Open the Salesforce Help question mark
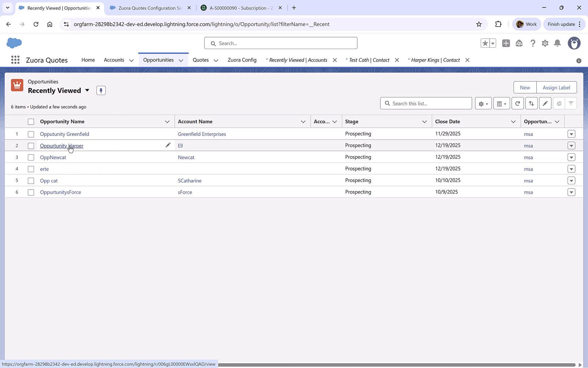 [x=533, y=43]
